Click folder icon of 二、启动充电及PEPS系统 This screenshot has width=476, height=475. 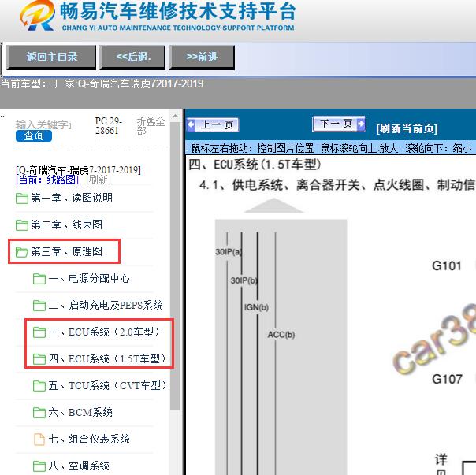tap(39, 306)
